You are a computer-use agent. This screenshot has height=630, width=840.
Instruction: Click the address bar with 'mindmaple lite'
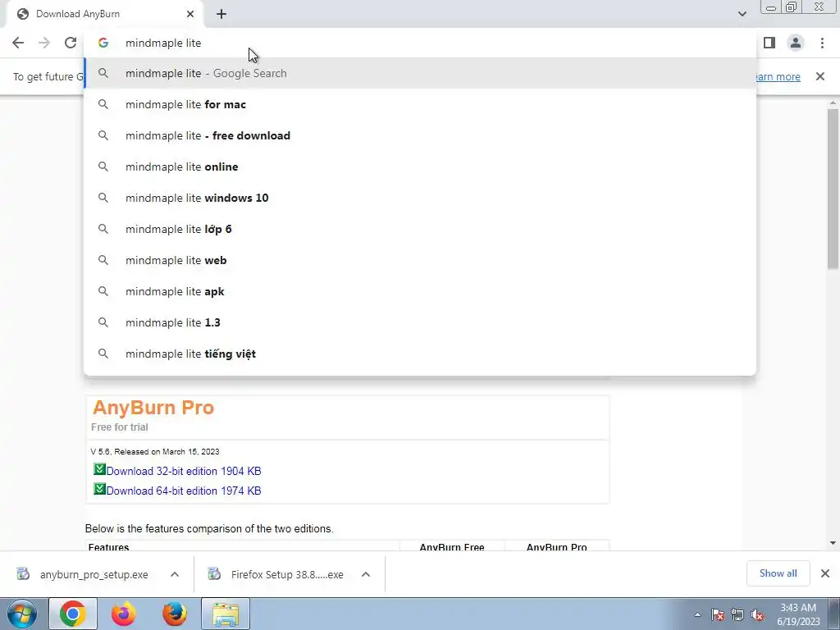click(x=420, y=43)
